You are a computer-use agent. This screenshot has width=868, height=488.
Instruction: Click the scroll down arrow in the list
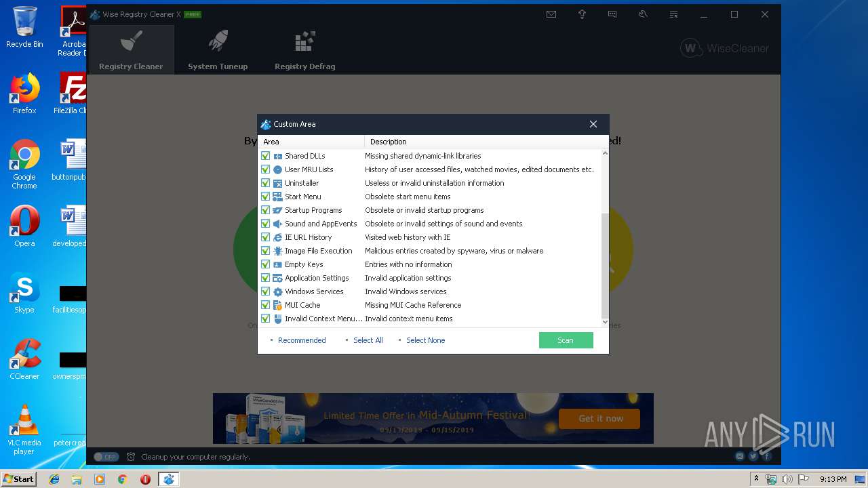coord(605,322)
